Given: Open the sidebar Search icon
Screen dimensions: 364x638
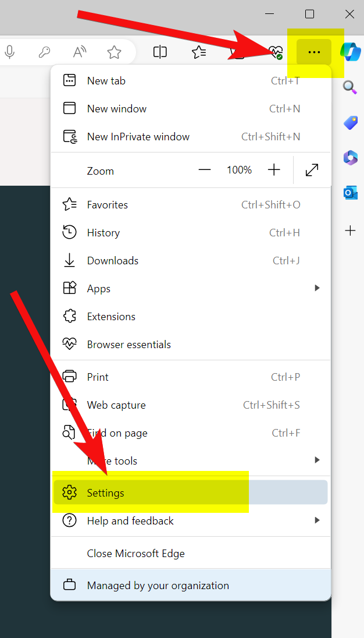Looking at the screenshot, I should tap(349, 87).
